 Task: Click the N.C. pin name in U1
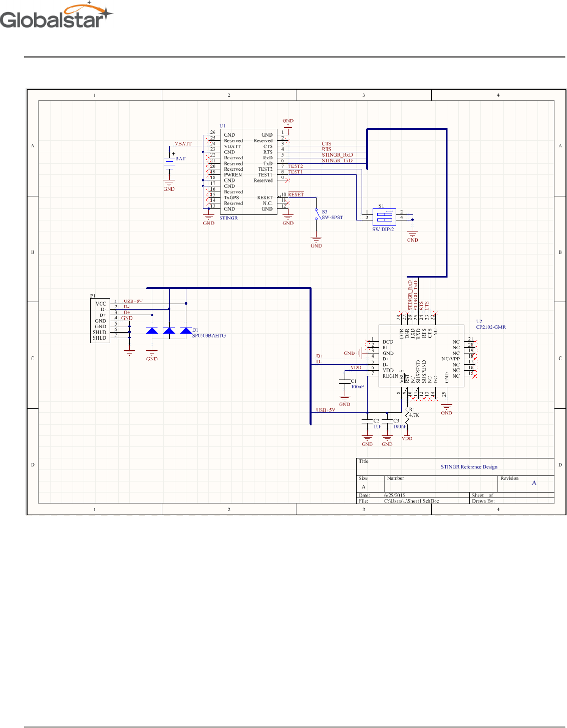click(267, 203)
